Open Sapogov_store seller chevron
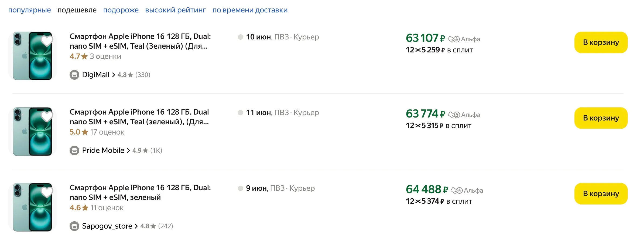The image size is (644, 241). tap(136, 226)
